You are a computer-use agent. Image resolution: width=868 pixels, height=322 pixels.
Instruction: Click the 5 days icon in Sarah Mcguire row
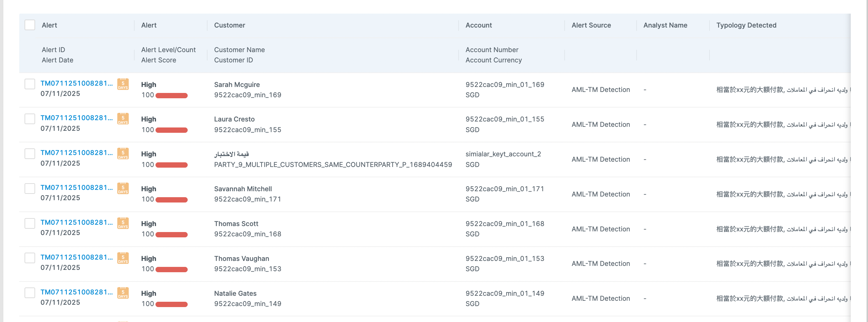point(123,84)
